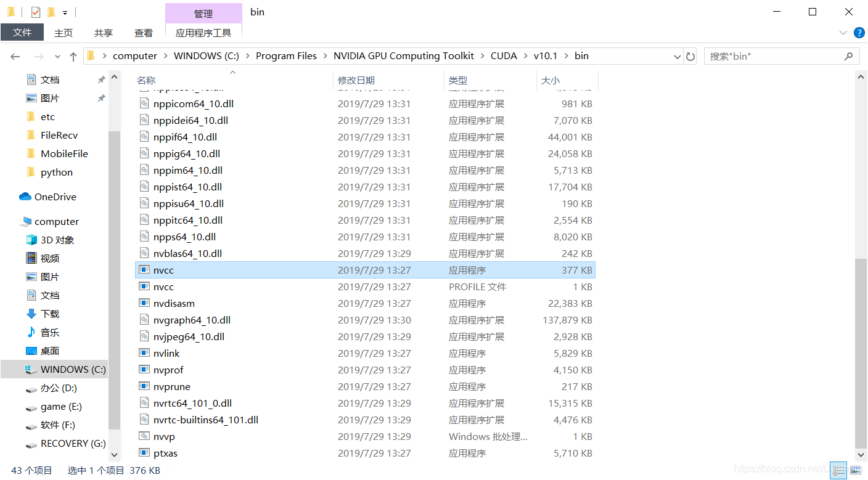Open the python folder in the sidebar
The image size is (868, 480).
click(57, 172)
